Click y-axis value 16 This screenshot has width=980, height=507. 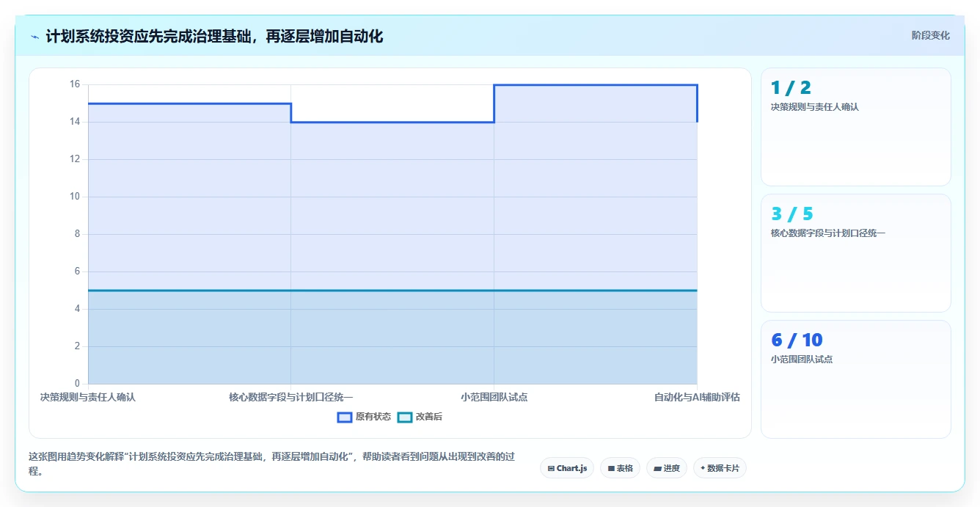pyautogui.click(x=74, y=84)
